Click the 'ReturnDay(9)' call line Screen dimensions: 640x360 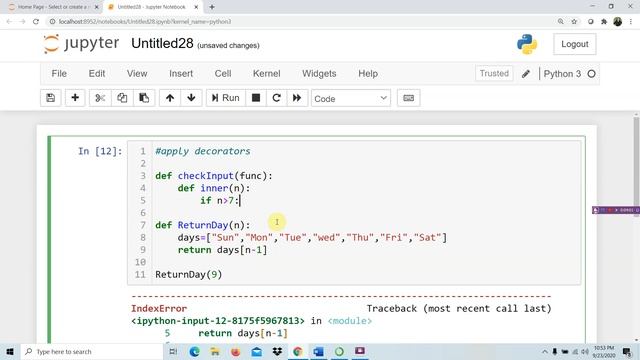point(189,275)
